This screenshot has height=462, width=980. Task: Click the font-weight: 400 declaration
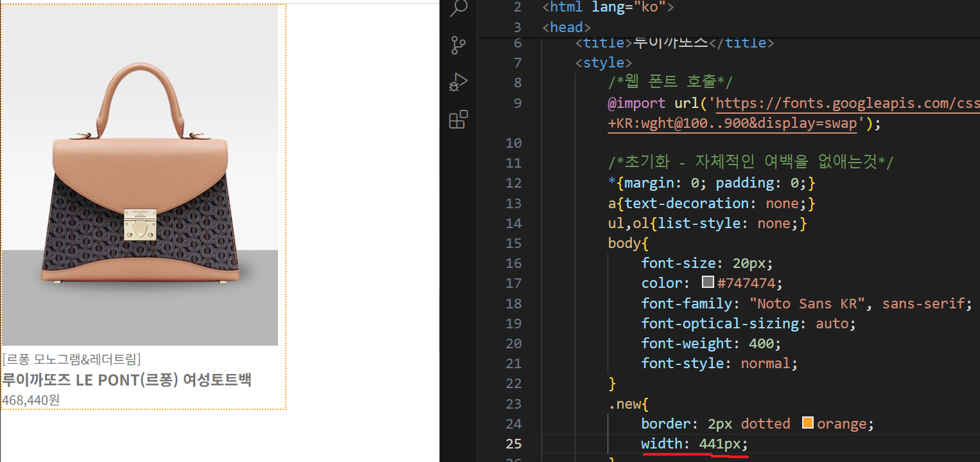click(711, 344)
